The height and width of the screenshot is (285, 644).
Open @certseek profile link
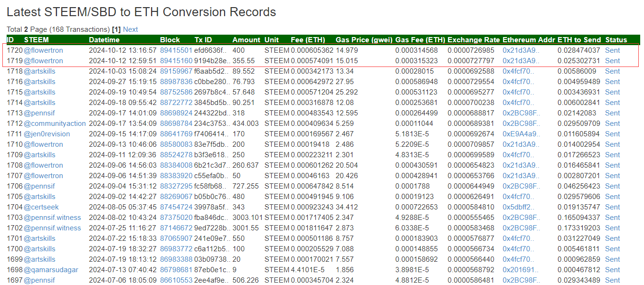[x=41, y=207]
